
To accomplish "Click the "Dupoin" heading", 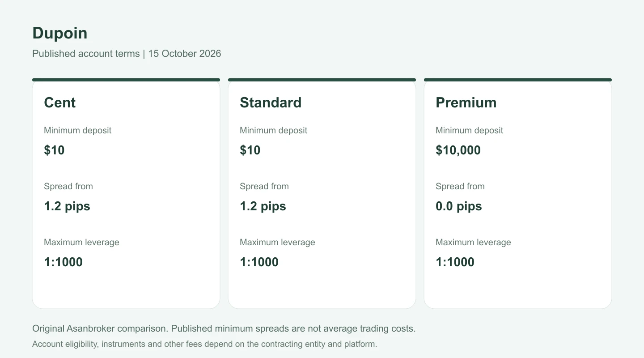I will point(60,33).
